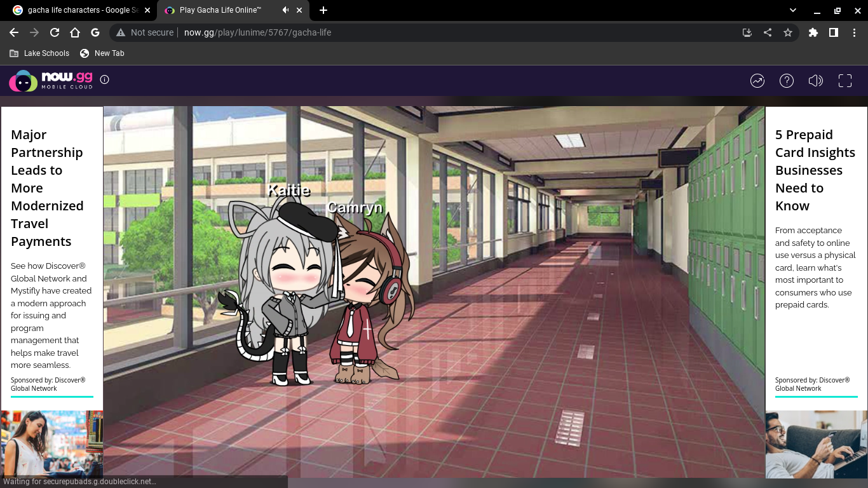Open the browser home page
This screenshot has height=488, width=868.
click(75, 32)
